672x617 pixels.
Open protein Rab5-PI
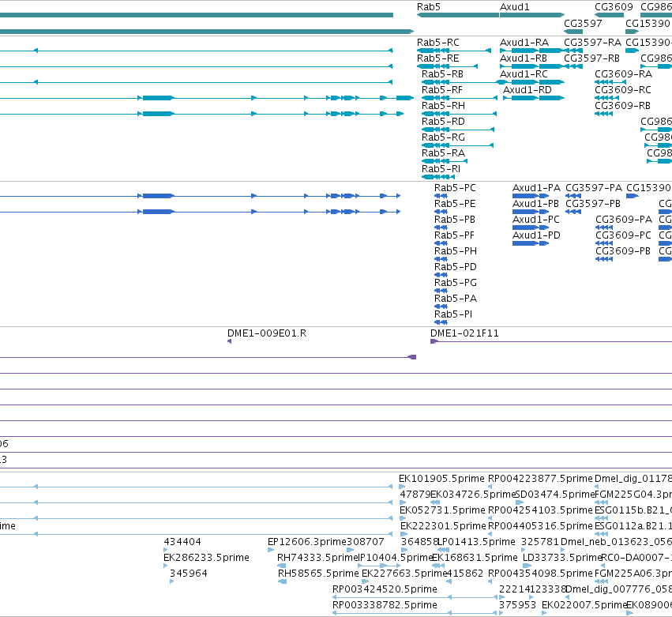(x=453, y=314)
